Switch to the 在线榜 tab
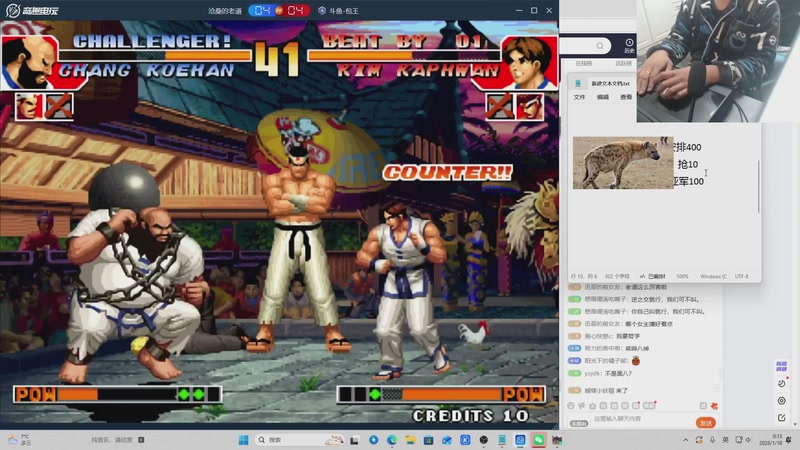 coord(584,63)
